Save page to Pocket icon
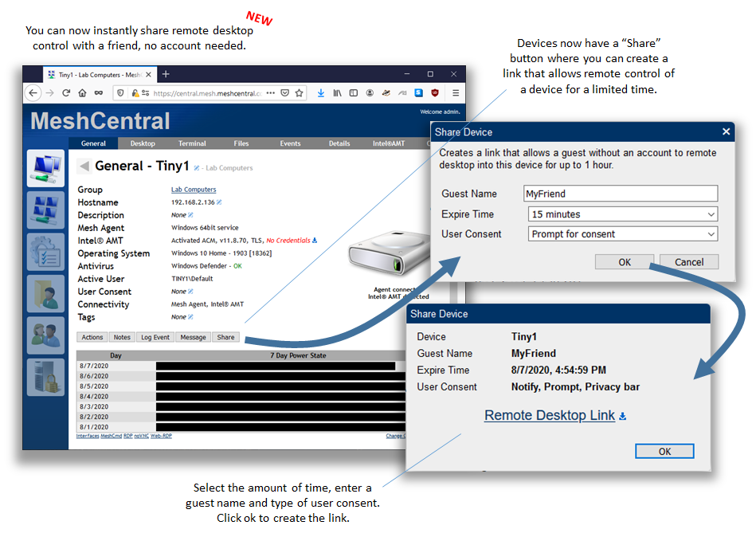This screenshot has width=756, height=533. 285,93
